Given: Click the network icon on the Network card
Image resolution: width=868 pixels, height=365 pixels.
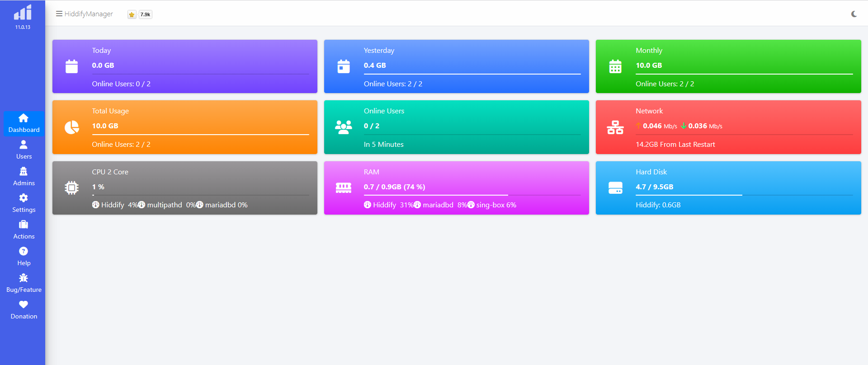Looking at the screenshot, I should [x=615, y=127].
